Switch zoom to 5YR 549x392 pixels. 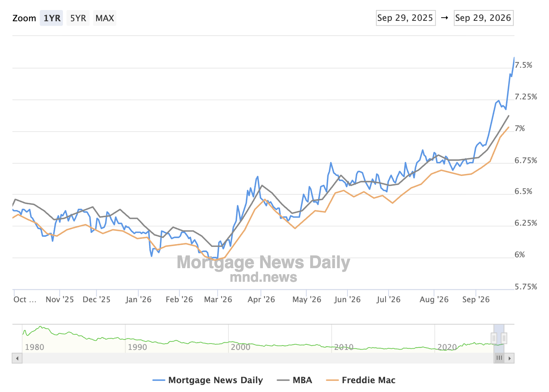[78, 18]
